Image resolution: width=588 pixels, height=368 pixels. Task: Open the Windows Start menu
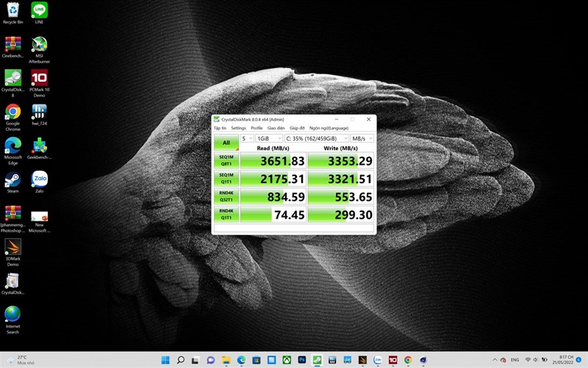click(x=165, y=360)
